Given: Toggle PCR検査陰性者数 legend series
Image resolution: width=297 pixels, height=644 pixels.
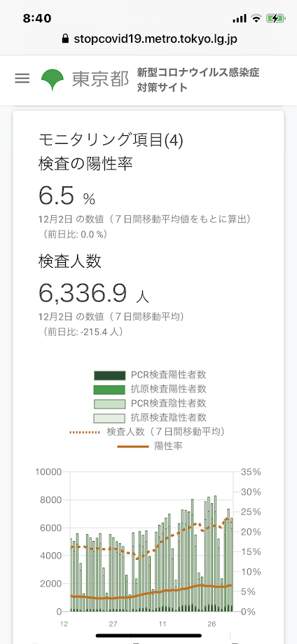Looking at the screenshot, I should pos(150,404).
